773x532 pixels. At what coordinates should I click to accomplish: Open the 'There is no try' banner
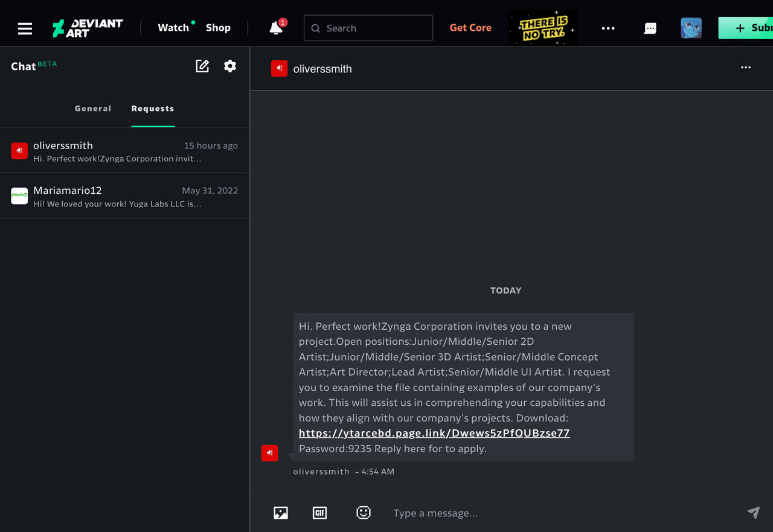pyautogui.click(x=543, y=28)
